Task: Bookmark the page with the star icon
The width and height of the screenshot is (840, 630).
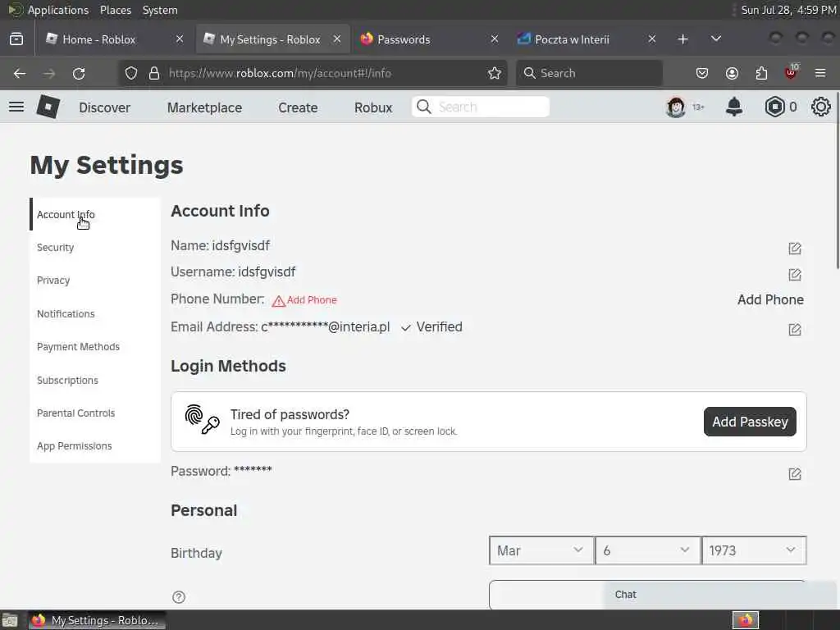Action: coord(495,73)
